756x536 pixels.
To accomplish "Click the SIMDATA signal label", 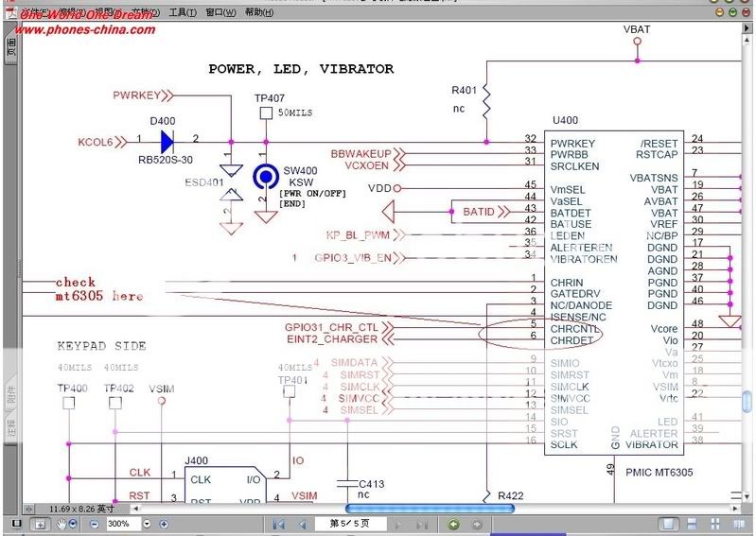I will [x=354, y=363].
